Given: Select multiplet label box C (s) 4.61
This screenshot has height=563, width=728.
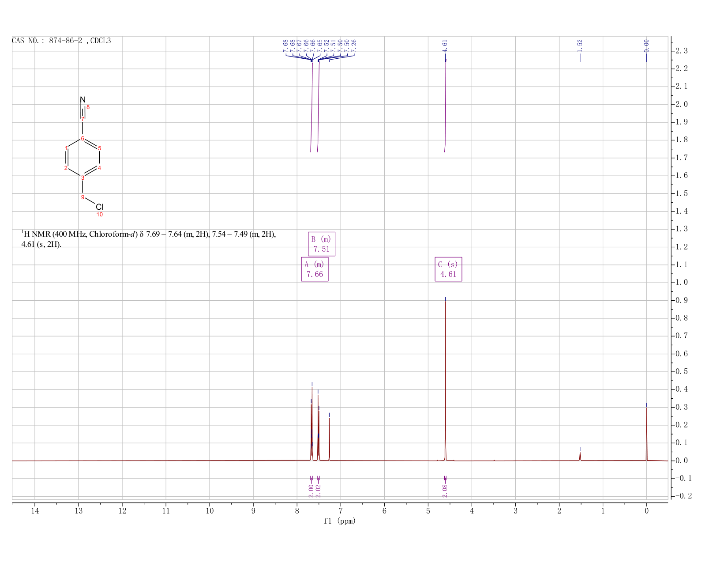Looking at the screenshot, I should tap(448, 269).
